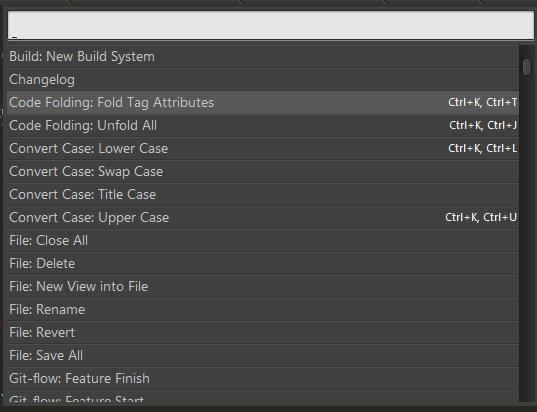
Task: Choose Code Folding: Unfold All
Action: click(x=263, y=125)
